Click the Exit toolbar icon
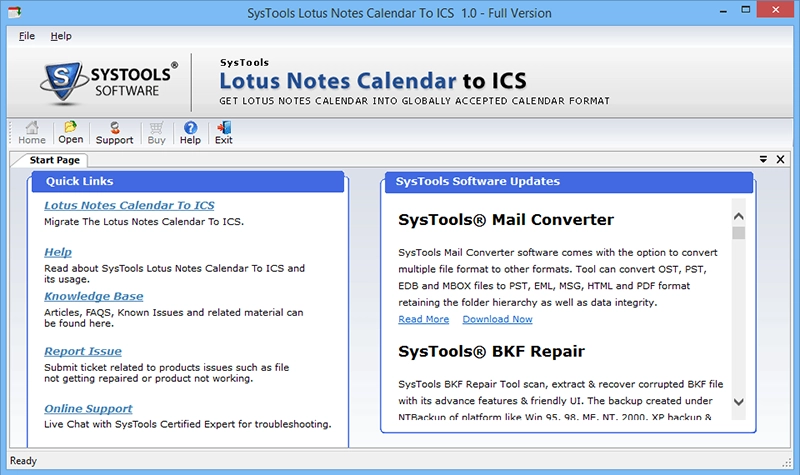 (223, 133)
